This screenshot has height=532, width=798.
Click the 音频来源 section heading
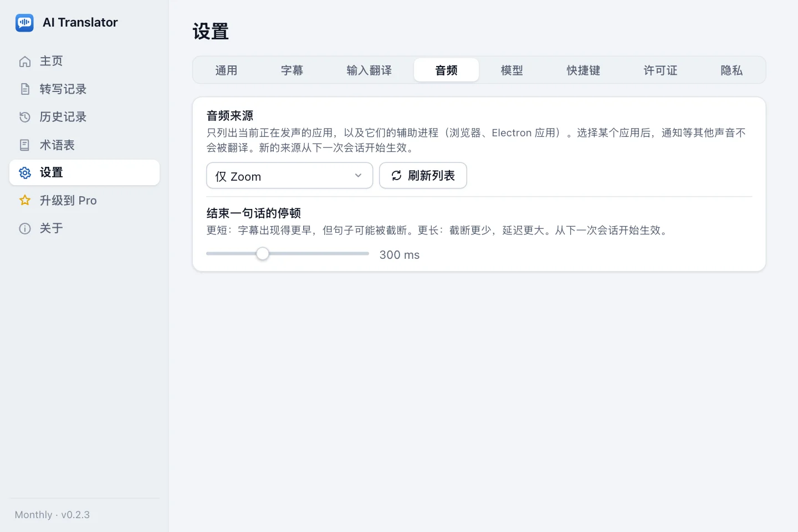pyautogui.click(x=230, y=116)
